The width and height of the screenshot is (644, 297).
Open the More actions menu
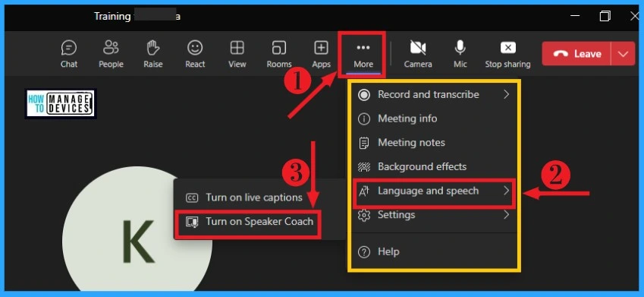pyautogui.click(x=363, y=55)
